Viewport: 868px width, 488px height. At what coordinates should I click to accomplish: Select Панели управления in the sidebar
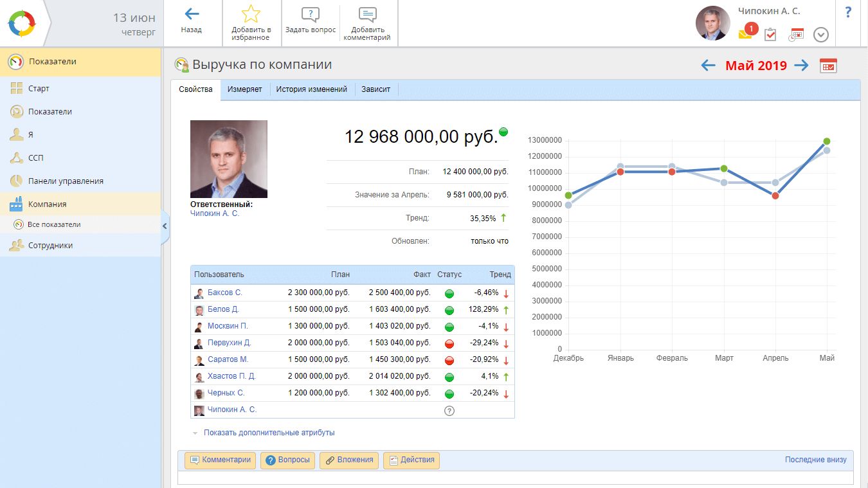[x=66, y=181]
